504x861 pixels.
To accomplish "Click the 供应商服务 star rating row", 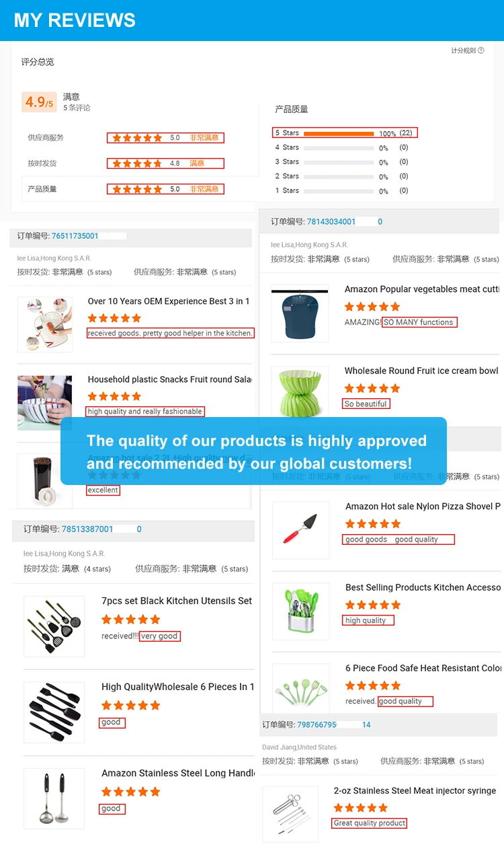I will point(165,138).
